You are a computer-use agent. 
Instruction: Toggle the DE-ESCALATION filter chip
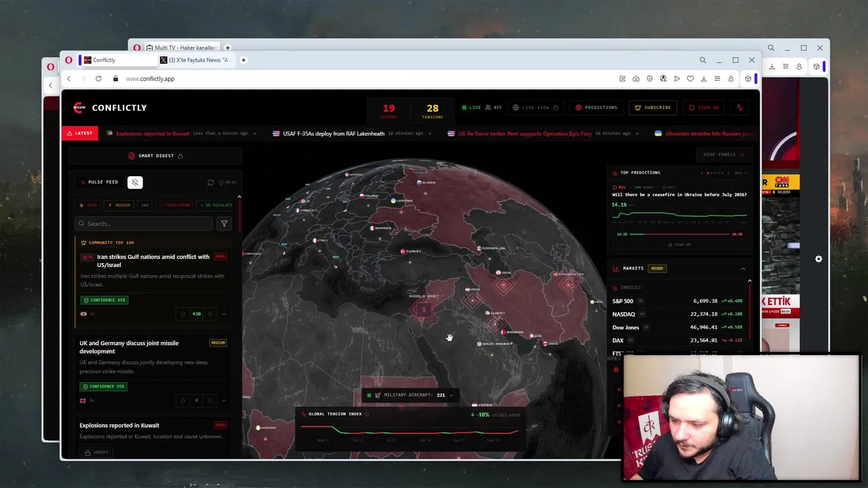215,205
